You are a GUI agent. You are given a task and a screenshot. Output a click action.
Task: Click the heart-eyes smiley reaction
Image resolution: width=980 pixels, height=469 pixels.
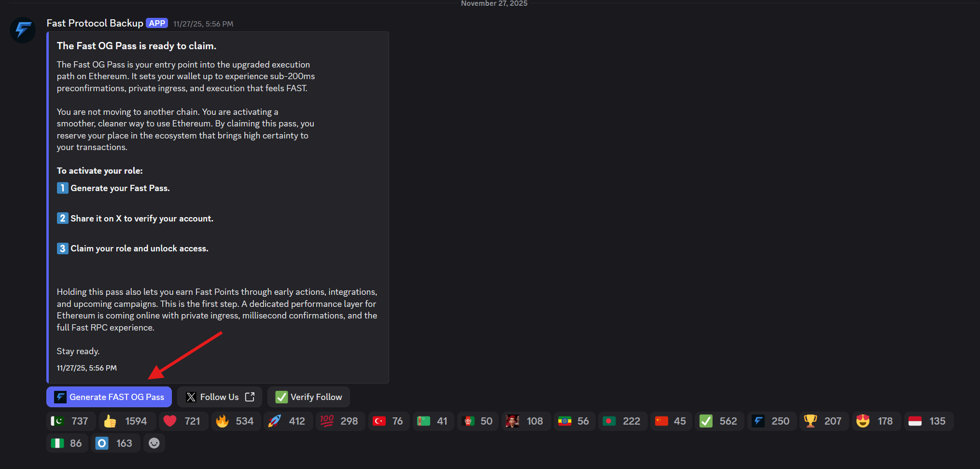[875, 421]
